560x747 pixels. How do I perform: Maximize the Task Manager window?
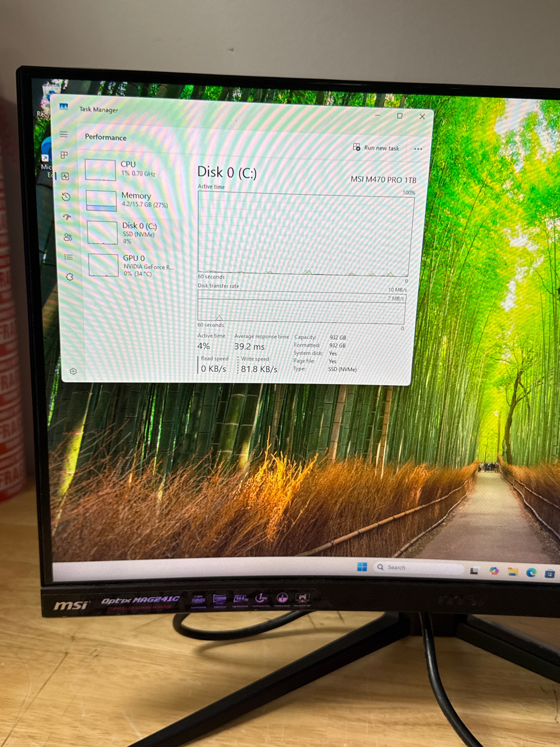(400, 116)
